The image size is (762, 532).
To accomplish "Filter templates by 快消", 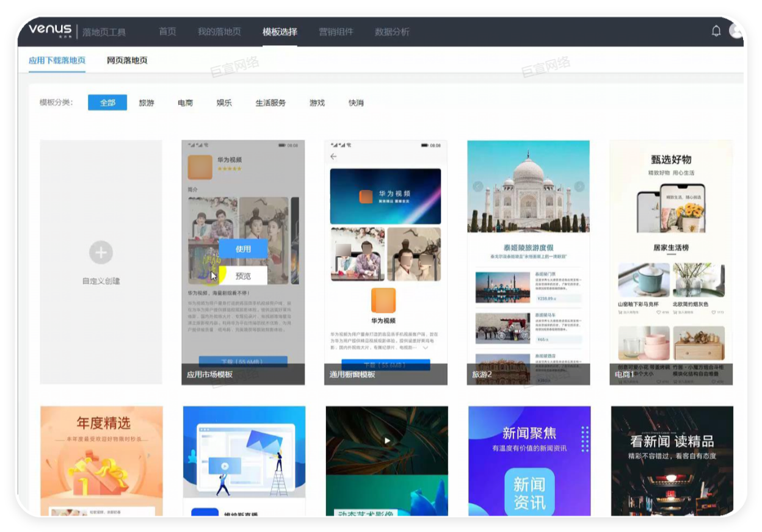I will point(356,102).
